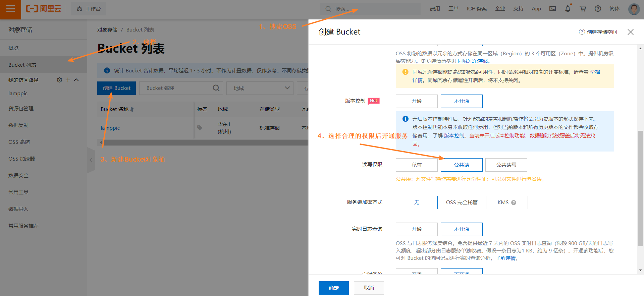
Task: Confirm bucket creation with 确定
Action: click(x=334, y=288)
